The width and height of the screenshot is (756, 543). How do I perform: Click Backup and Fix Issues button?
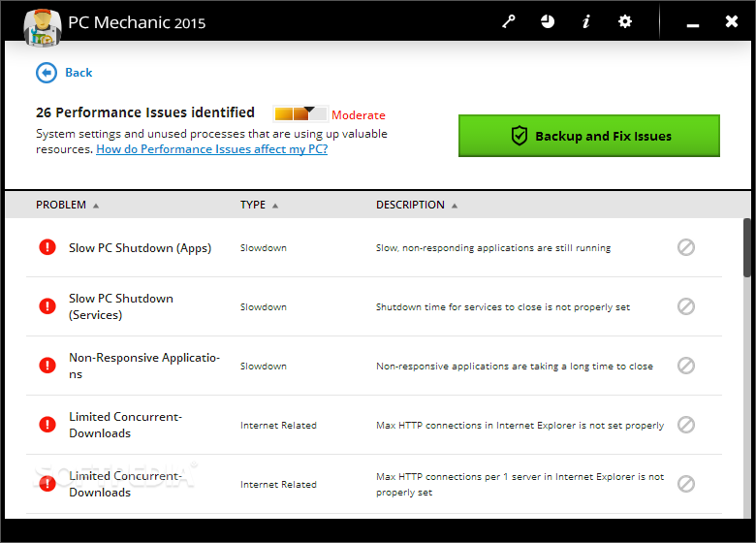point(588,136)
